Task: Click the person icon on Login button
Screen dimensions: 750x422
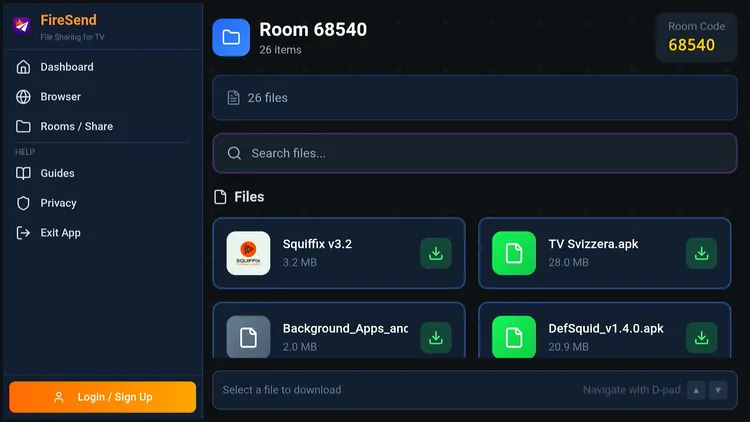Action: (59, 397)
